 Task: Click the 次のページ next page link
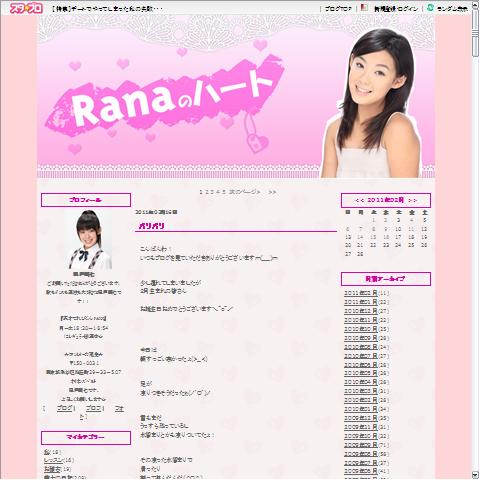pos(245,192)
